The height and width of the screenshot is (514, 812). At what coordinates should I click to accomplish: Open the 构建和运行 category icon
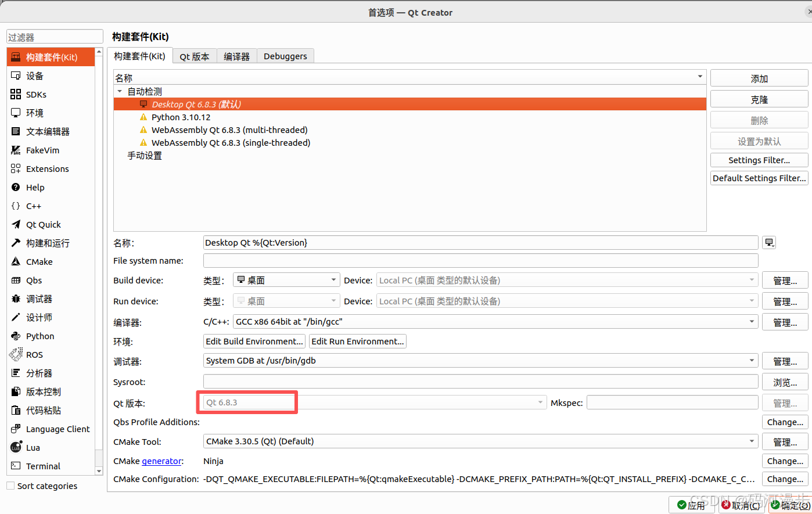pos(16,243)
